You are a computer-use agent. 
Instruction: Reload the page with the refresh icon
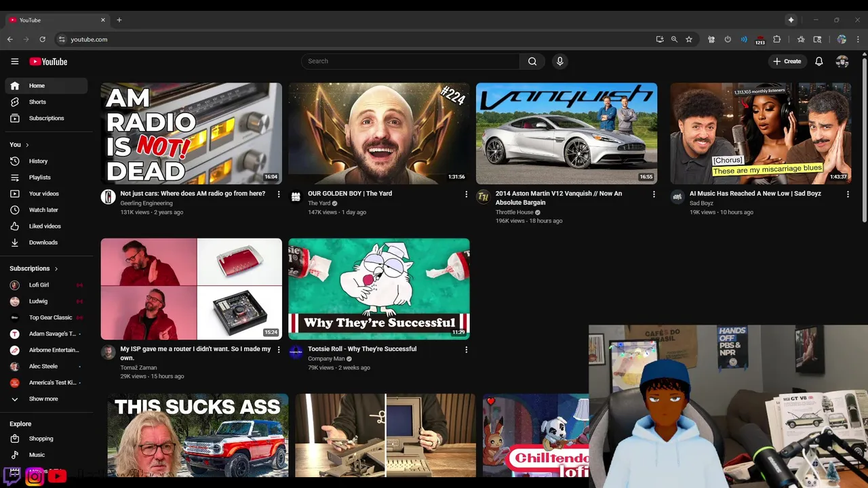(43, 39)
